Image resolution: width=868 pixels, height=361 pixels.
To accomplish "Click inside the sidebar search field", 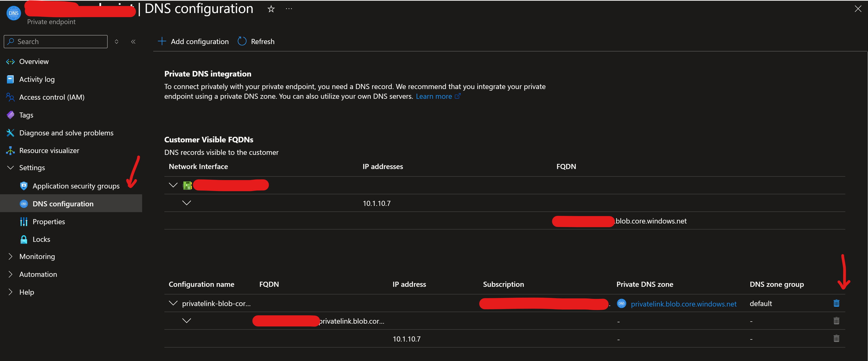I will (x=56, y=41).
